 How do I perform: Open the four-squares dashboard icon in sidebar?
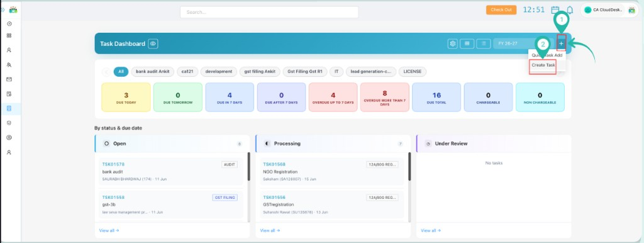pos(9,35)
